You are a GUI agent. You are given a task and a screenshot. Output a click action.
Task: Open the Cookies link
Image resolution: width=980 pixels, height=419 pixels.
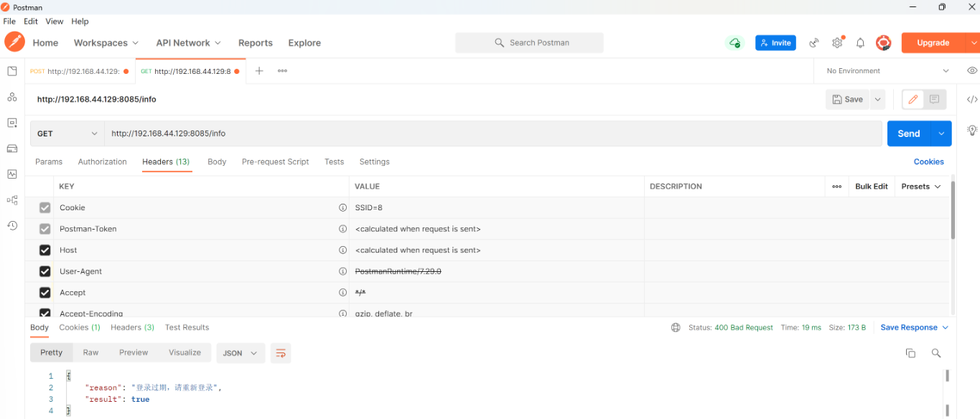tap(929, 162)
